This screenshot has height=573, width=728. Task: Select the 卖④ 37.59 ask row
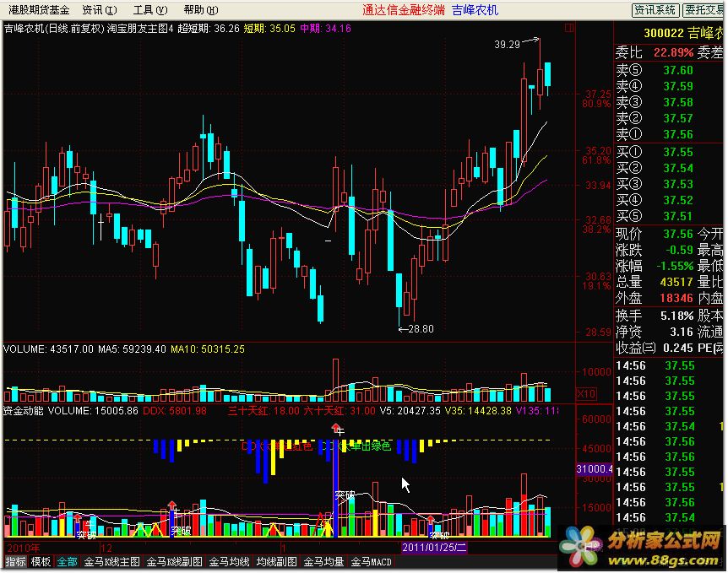[669, 86]
